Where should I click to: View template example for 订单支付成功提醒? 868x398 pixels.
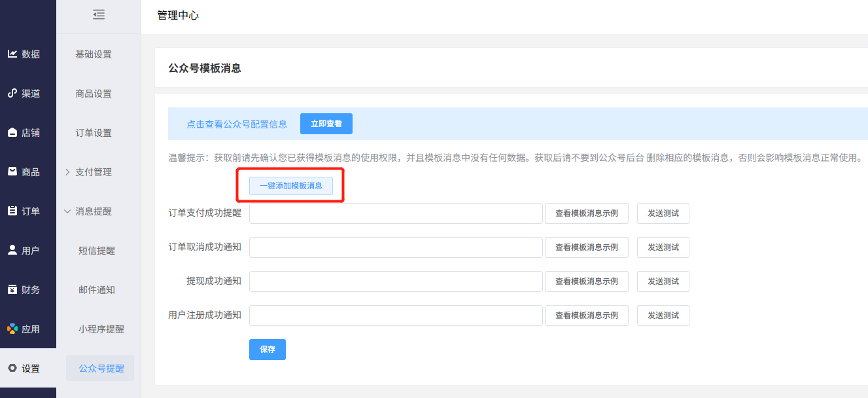(x=587, y=213)
